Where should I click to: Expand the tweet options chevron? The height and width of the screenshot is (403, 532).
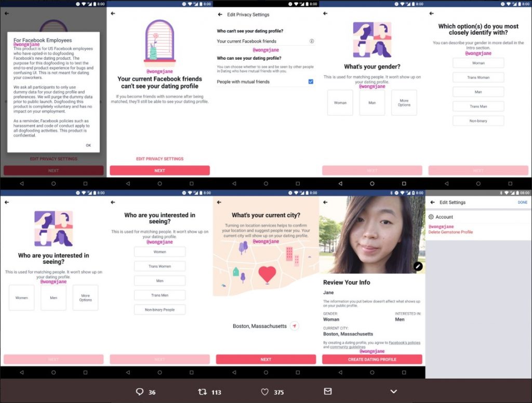coord(393,392)
